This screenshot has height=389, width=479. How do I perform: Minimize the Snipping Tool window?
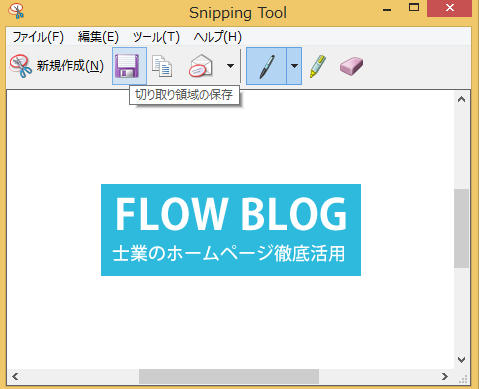coord(387,9)
